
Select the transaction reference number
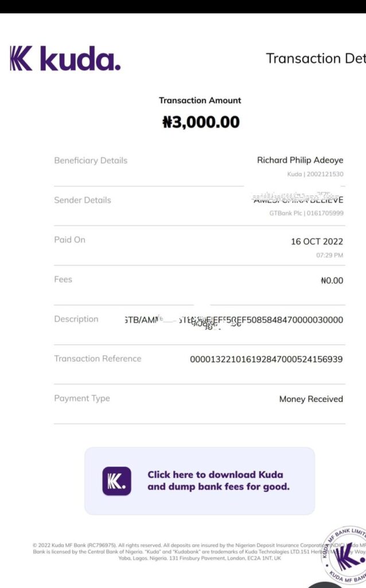[x=266, y=359]
